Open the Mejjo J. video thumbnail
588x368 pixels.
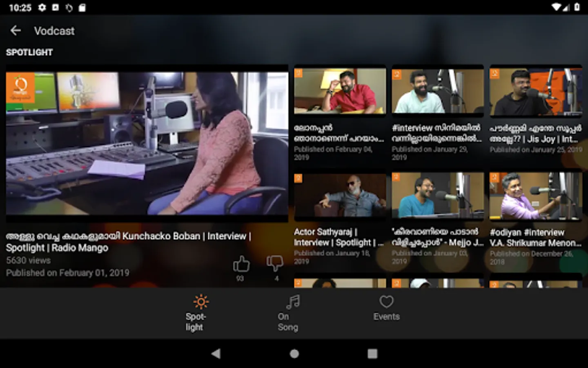click(438, 196)
